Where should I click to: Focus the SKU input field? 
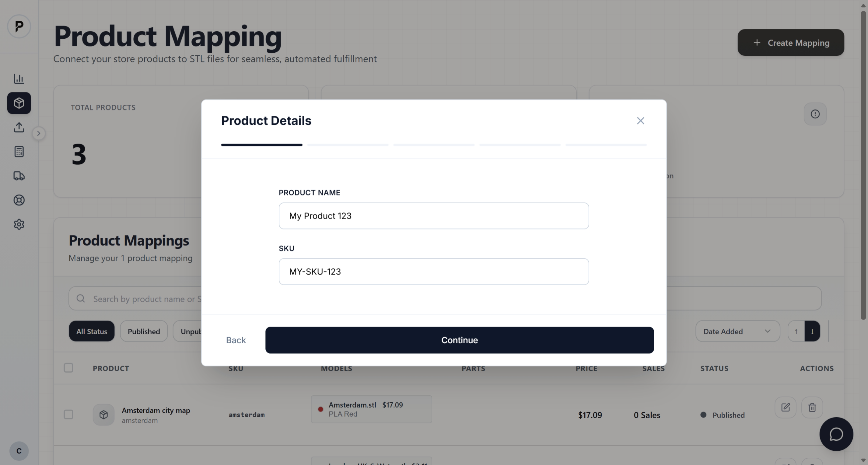click(x=434, y=272)
